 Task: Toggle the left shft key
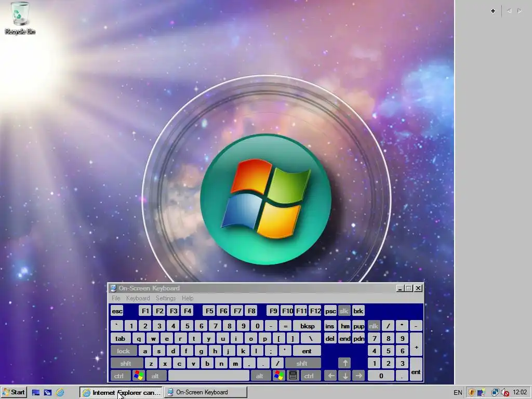coord(126,363)
